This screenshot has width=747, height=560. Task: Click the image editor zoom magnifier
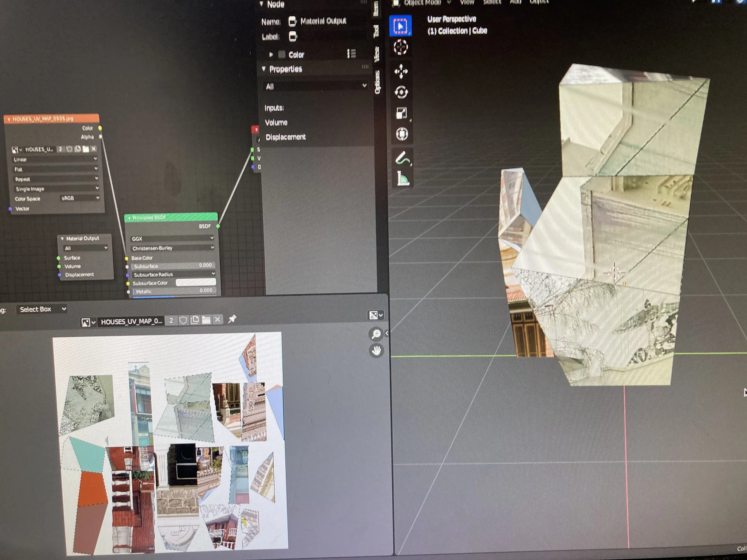pyautogui.click(x=376, y=334)
